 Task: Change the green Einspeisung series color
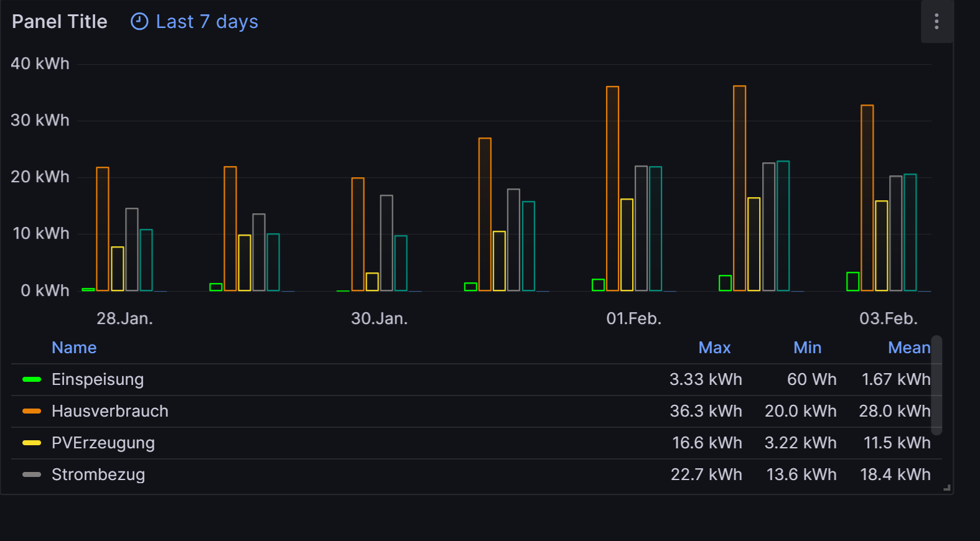click(x=32, y=379)
